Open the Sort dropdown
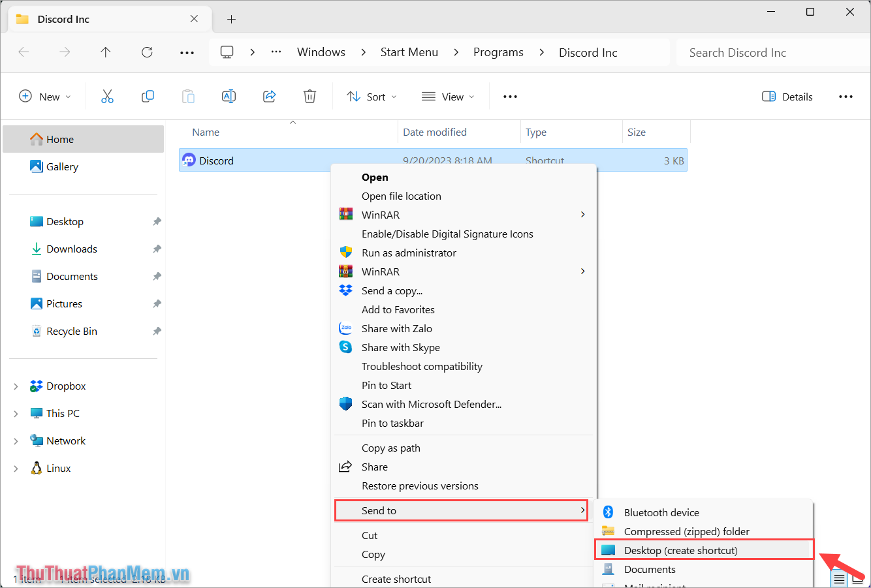This screenshot has width=871, height=588. (371, 96)
